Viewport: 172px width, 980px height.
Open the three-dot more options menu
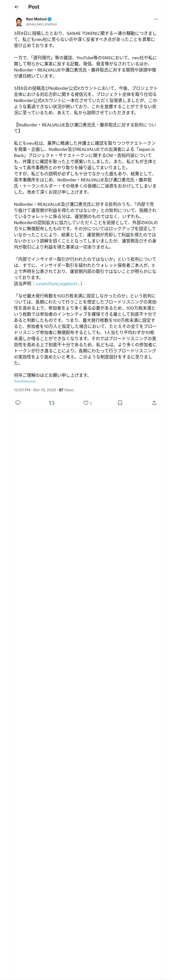pyautogui.click(x=156, y=19)
